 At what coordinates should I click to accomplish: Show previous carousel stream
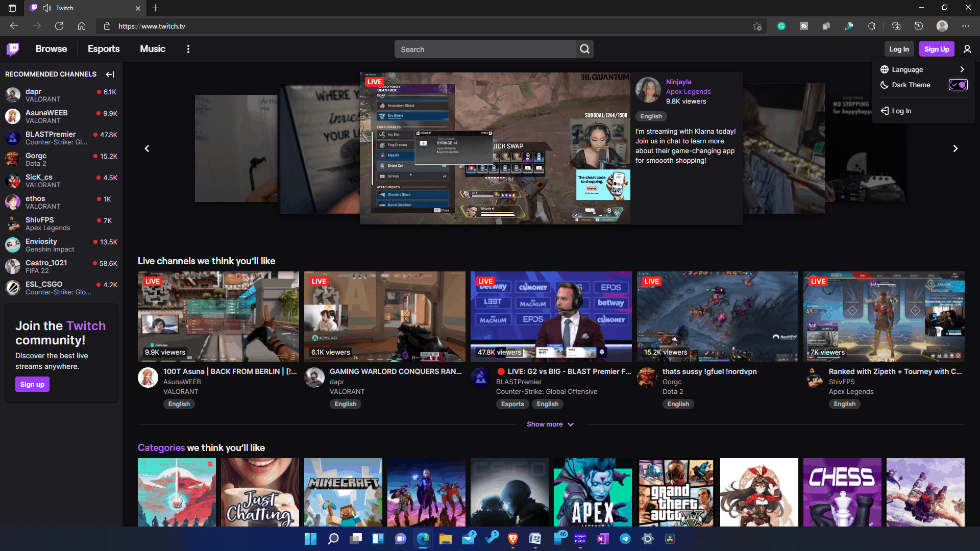[x=147, y=148]
